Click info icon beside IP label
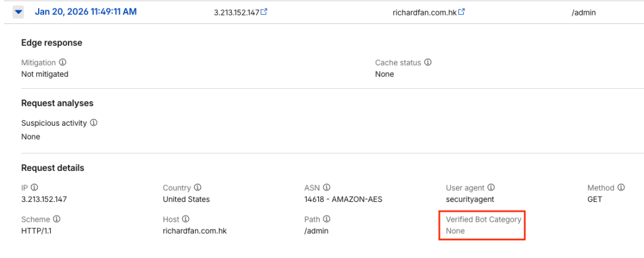 click(35, 188)
